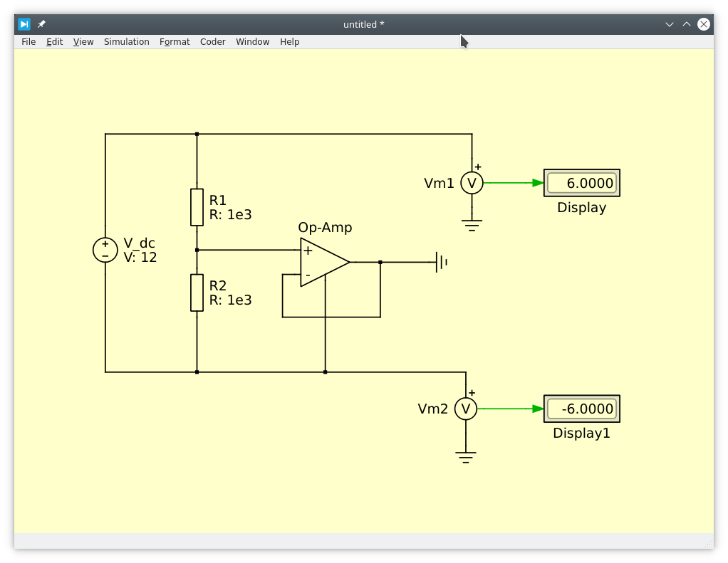Select the Op-Amp triangle symbol

[x=323, y=263]
